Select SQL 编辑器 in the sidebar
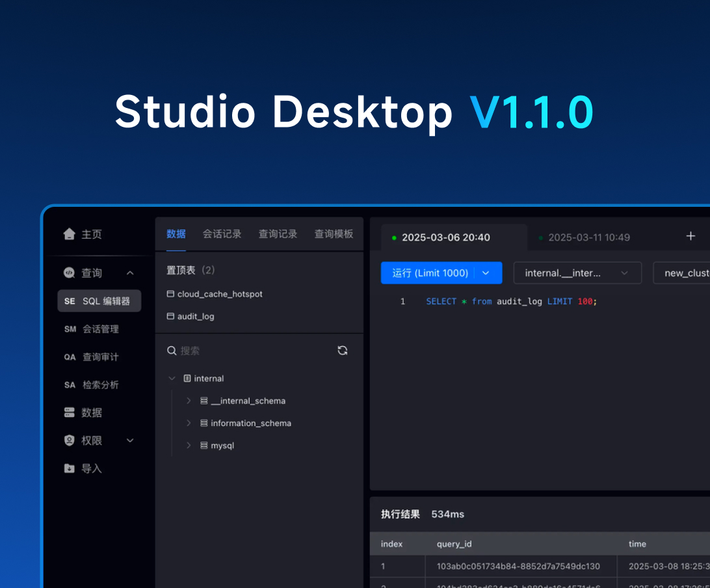 (x=99, y=301)
